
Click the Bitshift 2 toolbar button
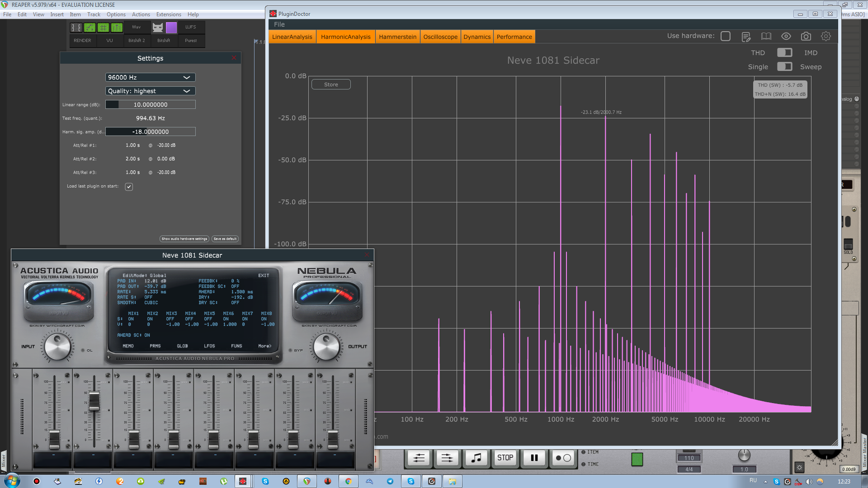[x=137, y=41]
